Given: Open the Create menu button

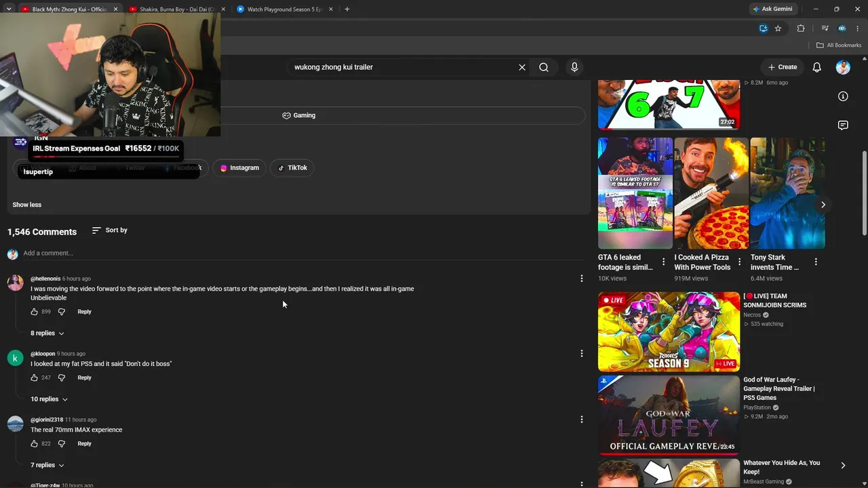Looking at the screenshot, I should (783, 67).
